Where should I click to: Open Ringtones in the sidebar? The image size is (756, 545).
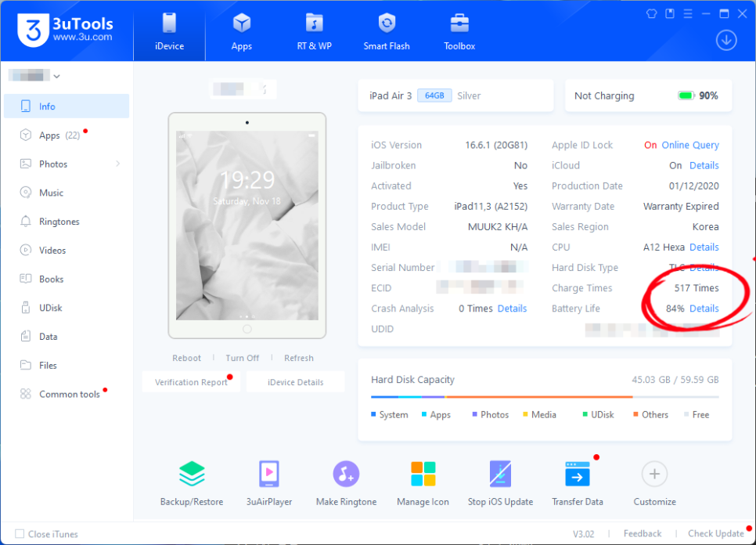click(67, 222)
